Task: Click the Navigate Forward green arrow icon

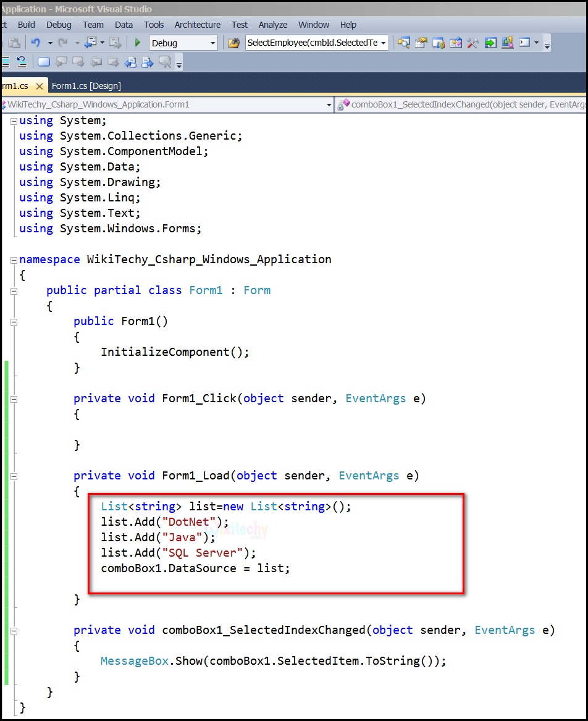Action: (489, 43)
